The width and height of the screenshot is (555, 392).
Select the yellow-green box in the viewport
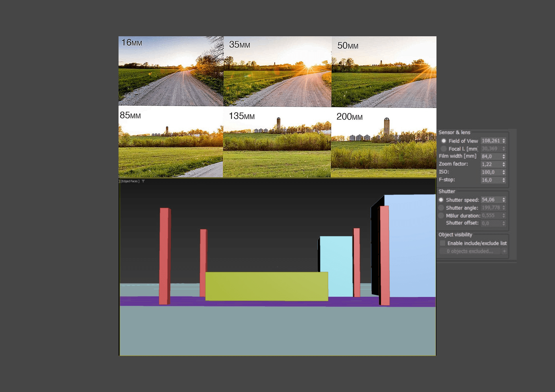click(267, 286)
